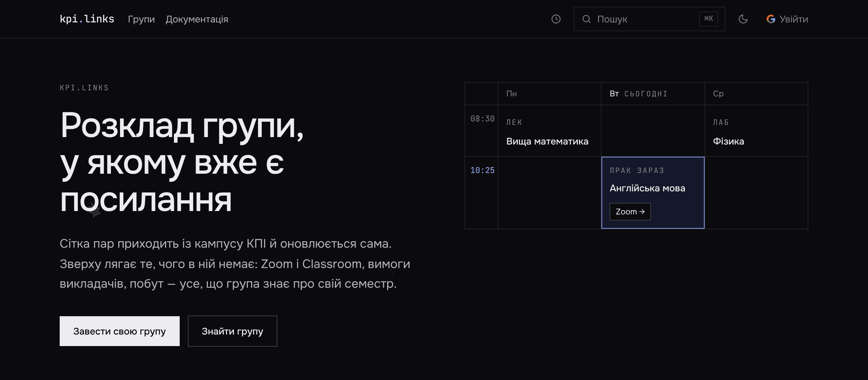Viewport: 868px width, 380px height.
Task: Select the Англійська мова class cell
Action: pos(653,193)
